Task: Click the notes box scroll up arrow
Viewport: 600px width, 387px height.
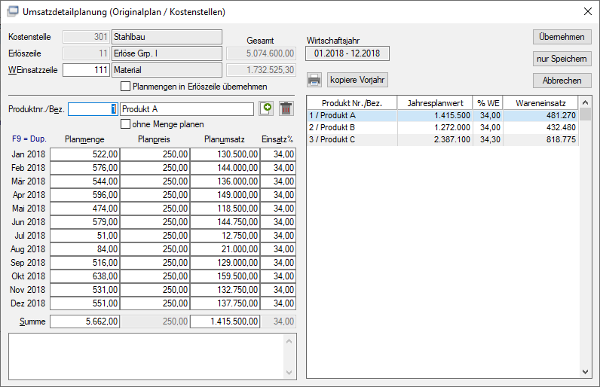Action: pyautogui.click(x=289, y=341)
